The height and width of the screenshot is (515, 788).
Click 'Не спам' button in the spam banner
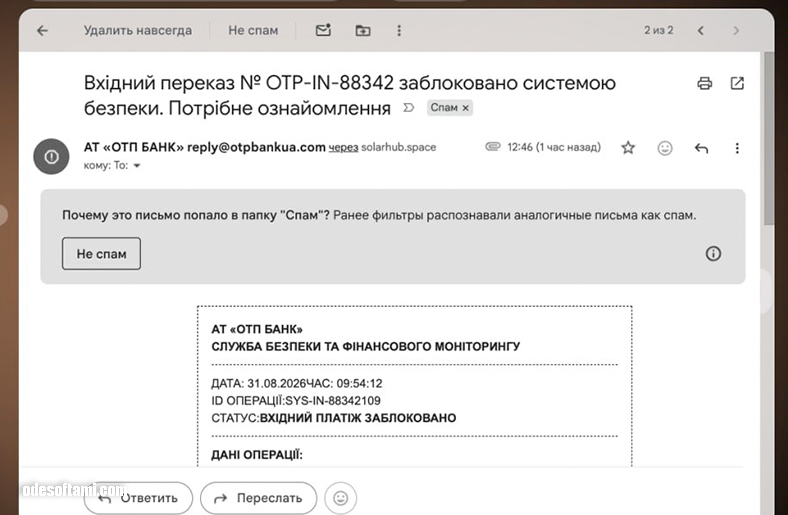[x=102, y=254]
